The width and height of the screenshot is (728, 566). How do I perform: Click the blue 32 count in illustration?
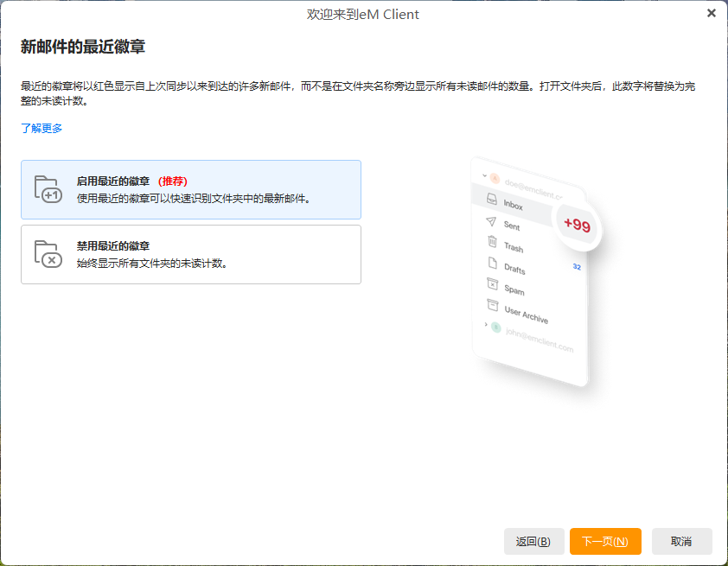coord(577,267)
